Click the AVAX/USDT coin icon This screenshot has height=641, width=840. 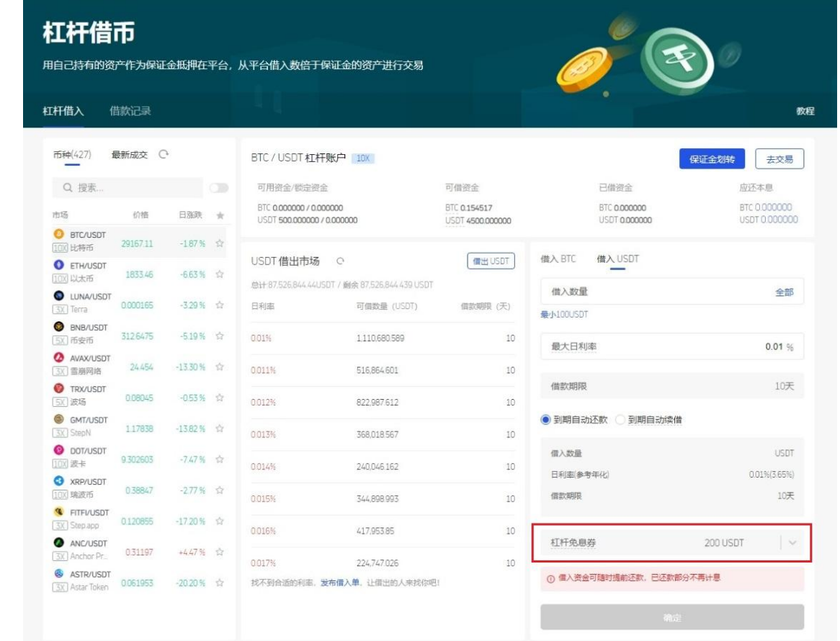pos(59,358)
